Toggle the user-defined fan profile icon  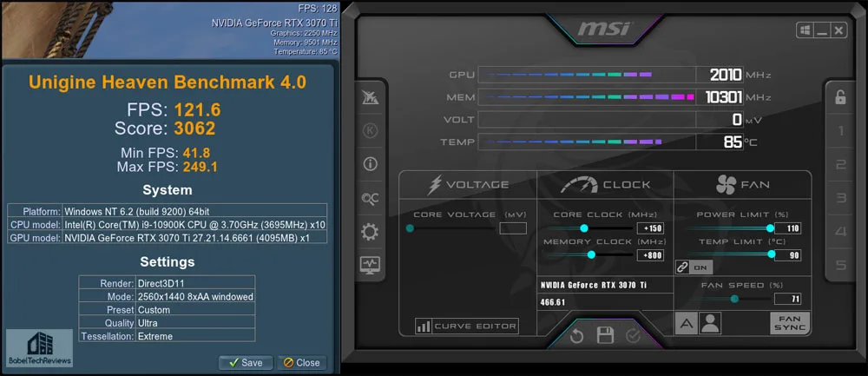(x=709, y=323)
